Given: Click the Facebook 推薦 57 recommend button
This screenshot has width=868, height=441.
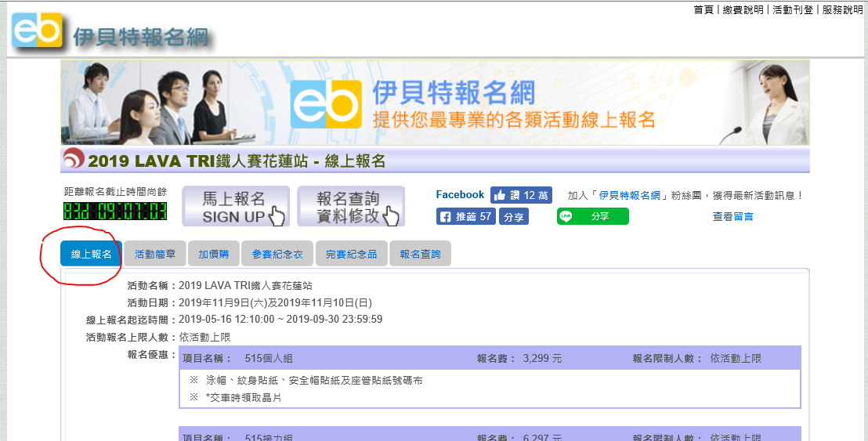Looking at the screenshot, I should tap(465, 216).
